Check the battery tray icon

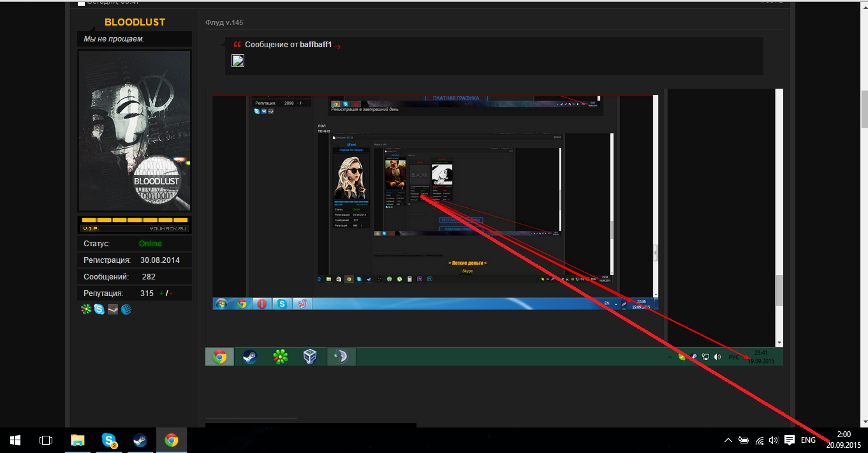[x=744, y=440]
